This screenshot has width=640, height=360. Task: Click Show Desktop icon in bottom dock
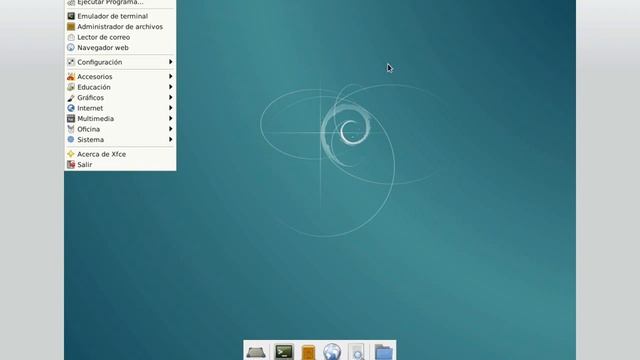click(256, 352)
